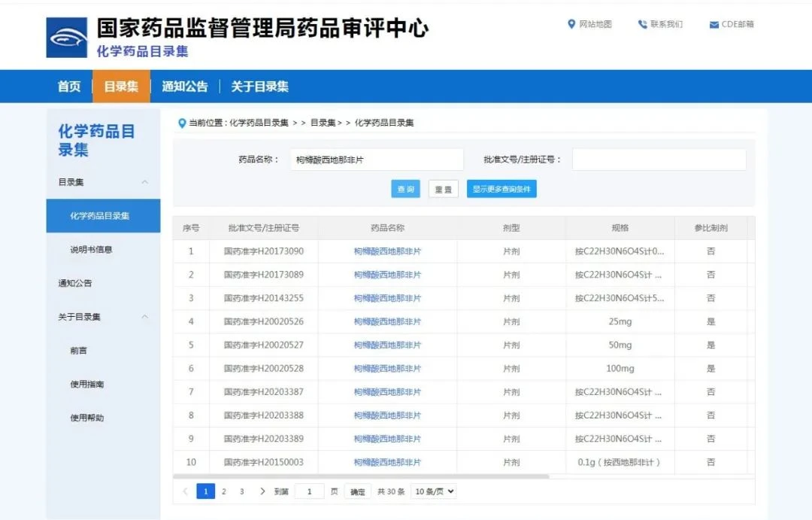Viewport: 812px width, 520px height.
Task: Open drug link in row H20203388
Action: [387, 415]
